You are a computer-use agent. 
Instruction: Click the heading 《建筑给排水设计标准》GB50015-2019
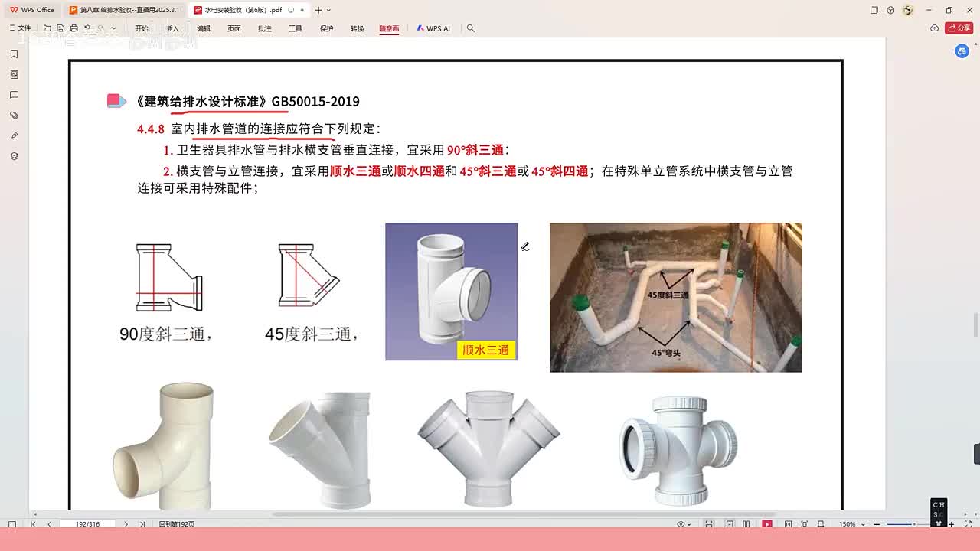tap(247, 101)
